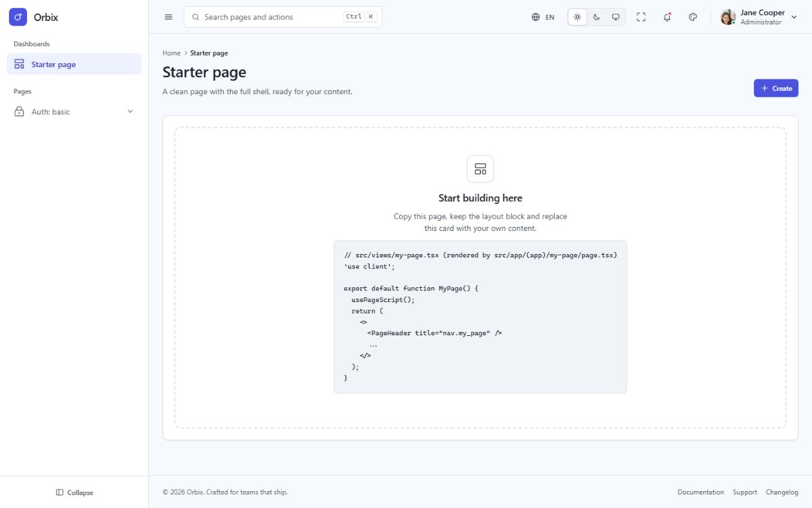
Task: Toggle the hamburger menu icon
Action: pos(168,17)
